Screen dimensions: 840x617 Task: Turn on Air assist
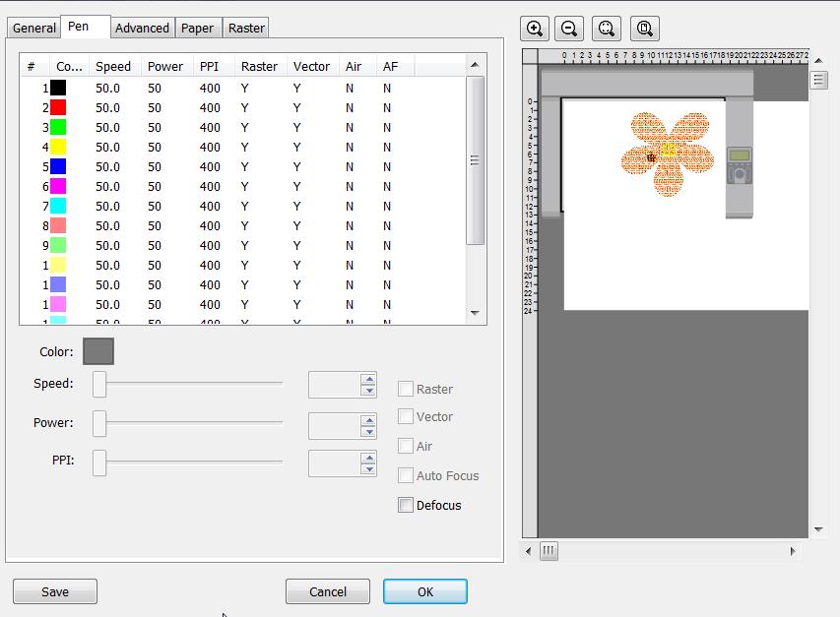click(x=406, y=447)
